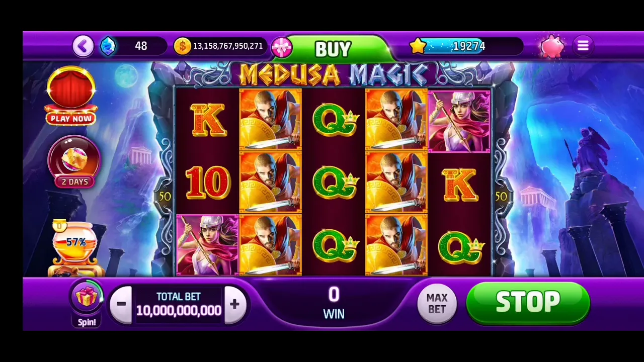The width and height of the screenshot is (644, 362).
Task: Tap the Total Bet amount field
Action: 179,304
